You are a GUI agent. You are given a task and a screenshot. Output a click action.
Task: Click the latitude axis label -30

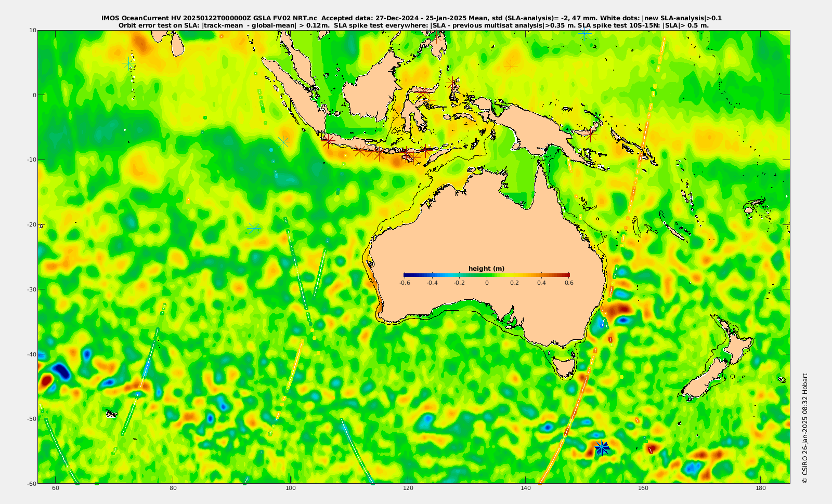[x=31, y=289]
